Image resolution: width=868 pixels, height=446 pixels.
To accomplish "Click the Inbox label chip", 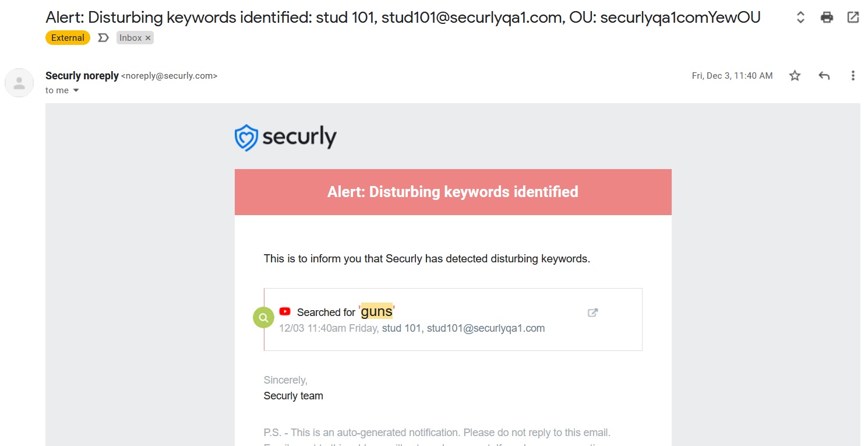I will pyautogui.click(x=135, y=38).
